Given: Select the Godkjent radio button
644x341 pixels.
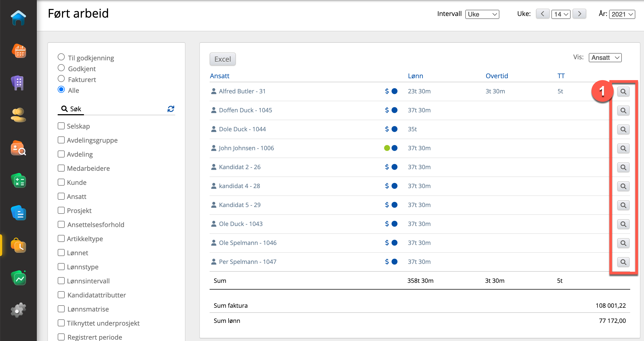Looking at the screenshot, I should [x=61, y=68].
